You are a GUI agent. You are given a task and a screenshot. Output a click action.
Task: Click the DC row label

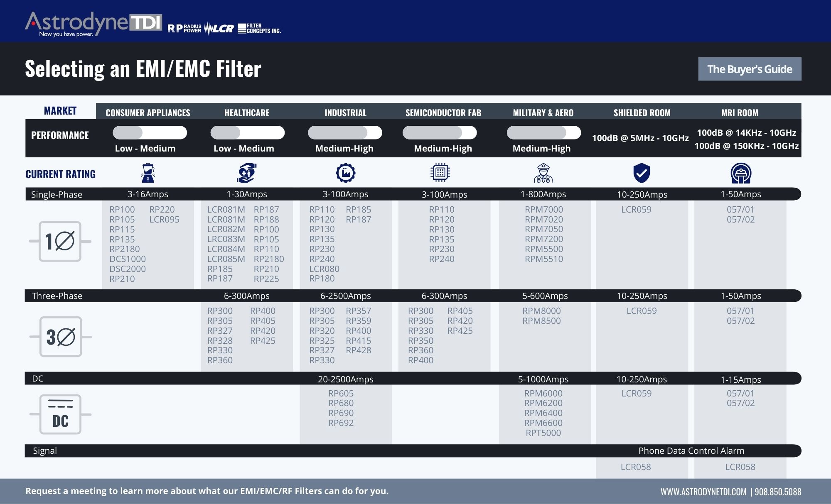click(x=37, y=378)
